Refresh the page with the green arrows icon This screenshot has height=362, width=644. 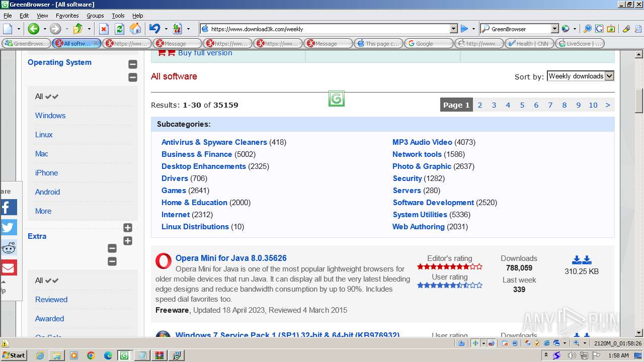[x=120, y=29]
